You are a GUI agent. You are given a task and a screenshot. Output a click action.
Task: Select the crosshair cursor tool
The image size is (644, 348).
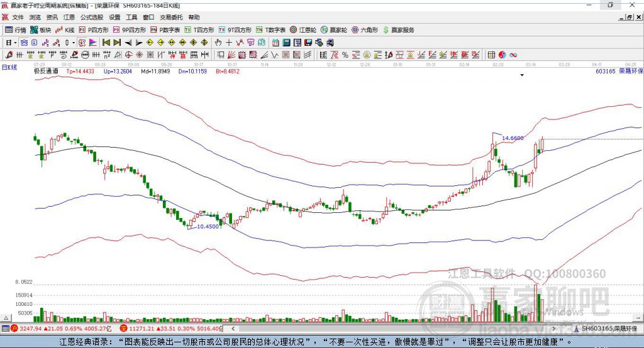point(229,43)
